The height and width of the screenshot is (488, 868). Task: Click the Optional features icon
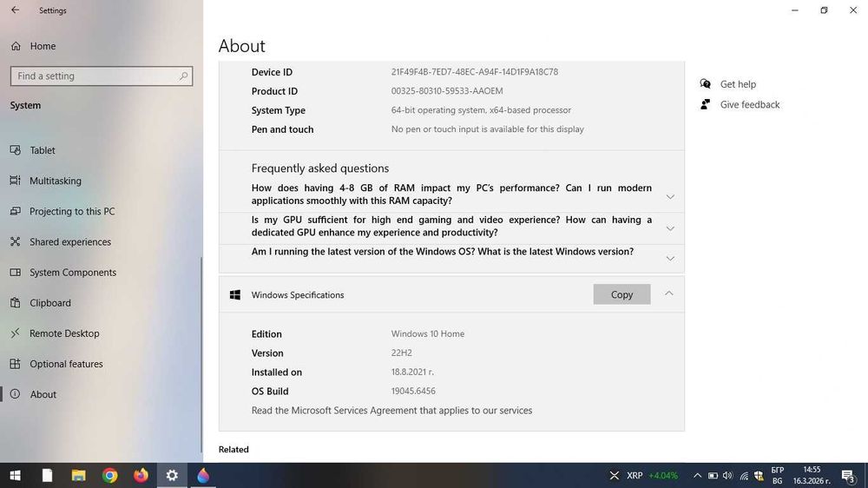click(16, 363)
